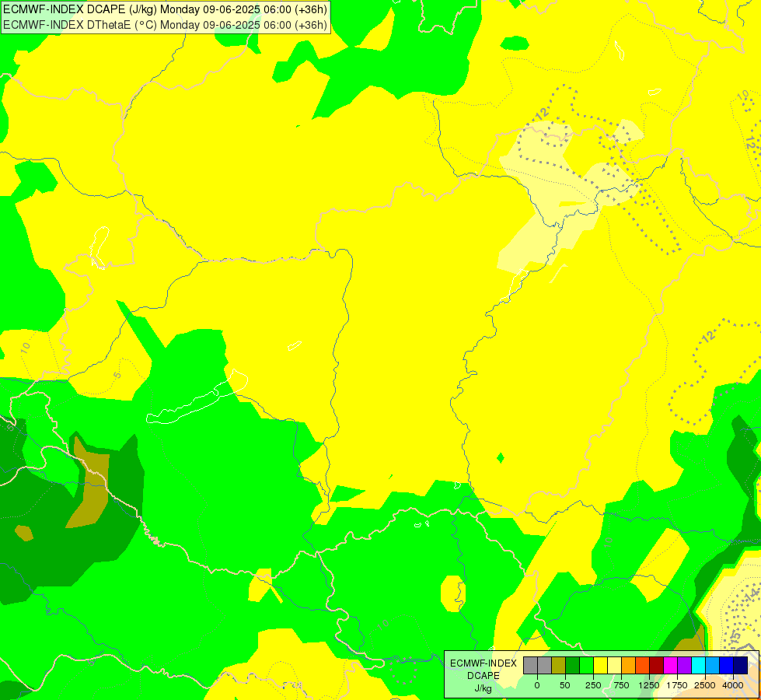The image size is (761, 700).
Task: Click the legend tick label 1250
Action: click(x=649, y=685)
